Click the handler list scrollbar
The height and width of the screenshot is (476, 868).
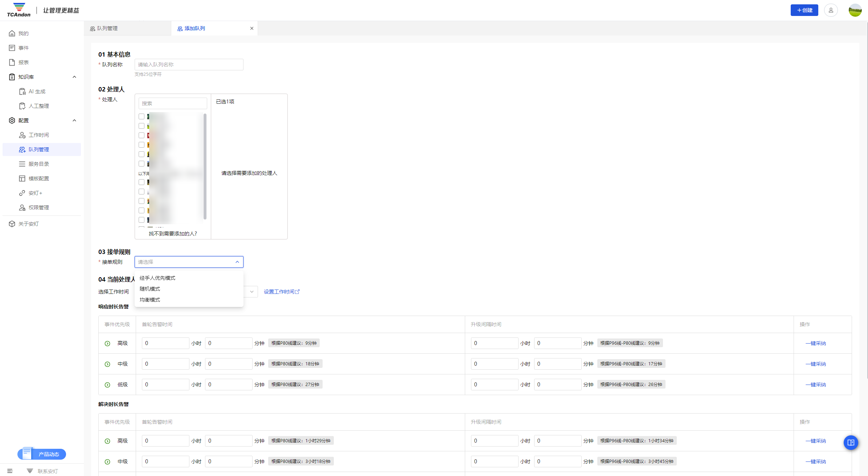(205, 167)
